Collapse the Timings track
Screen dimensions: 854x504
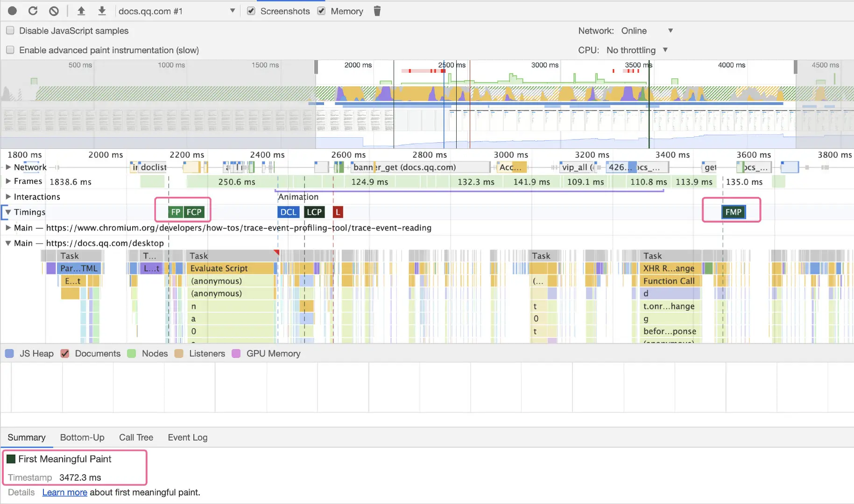[x=8, y=212]
